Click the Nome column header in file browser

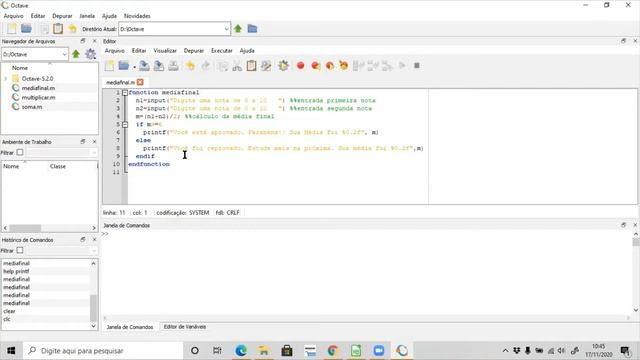tap(20, 68)
